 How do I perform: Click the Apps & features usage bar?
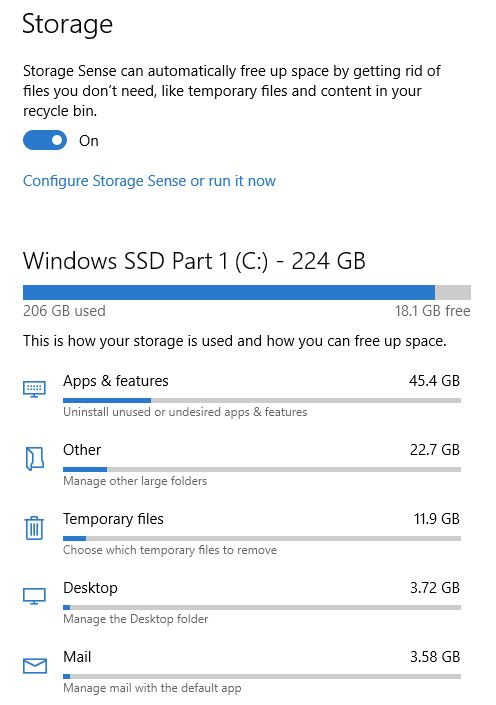click(262, 401)
